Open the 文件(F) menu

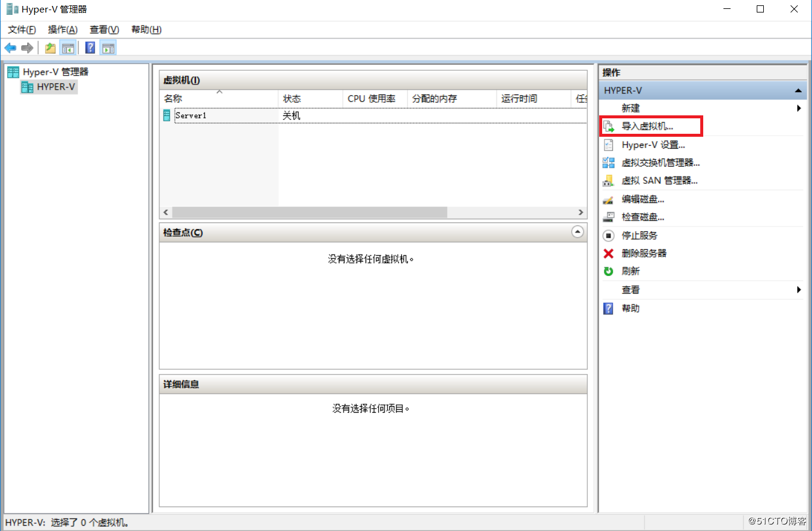pos(21,29)
